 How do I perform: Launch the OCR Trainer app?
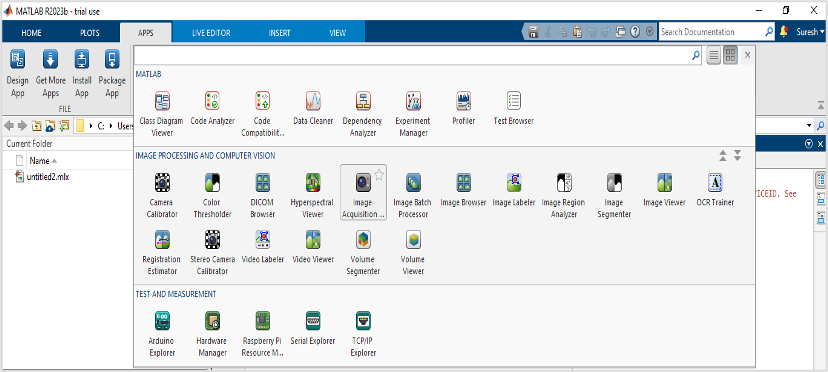point(715,190)
